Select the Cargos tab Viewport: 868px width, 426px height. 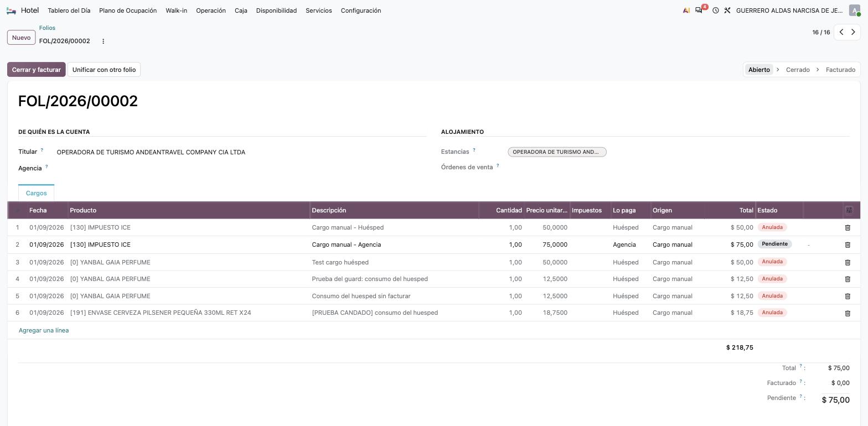(x=36, y=193)
